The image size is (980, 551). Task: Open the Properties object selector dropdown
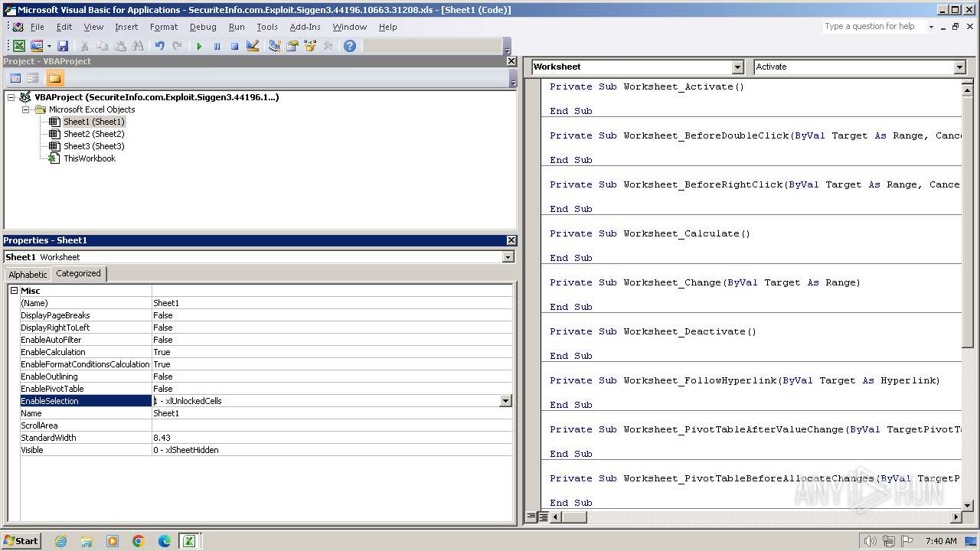[x=508, y=257]
